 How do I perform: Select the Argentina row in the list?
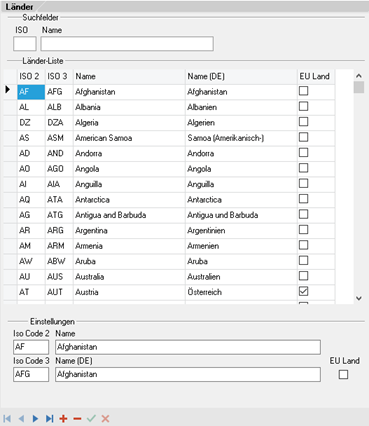(169, 230)
